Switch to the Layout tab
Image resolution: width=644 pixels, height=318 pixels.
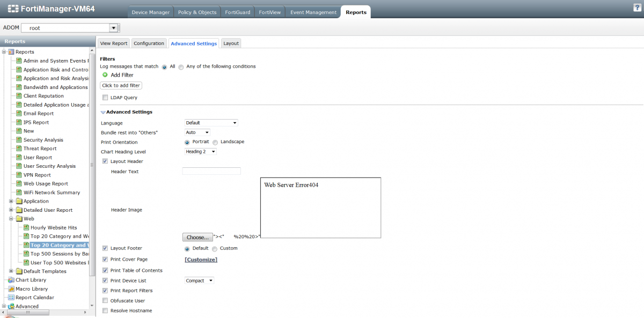click(x=231, y=43)
